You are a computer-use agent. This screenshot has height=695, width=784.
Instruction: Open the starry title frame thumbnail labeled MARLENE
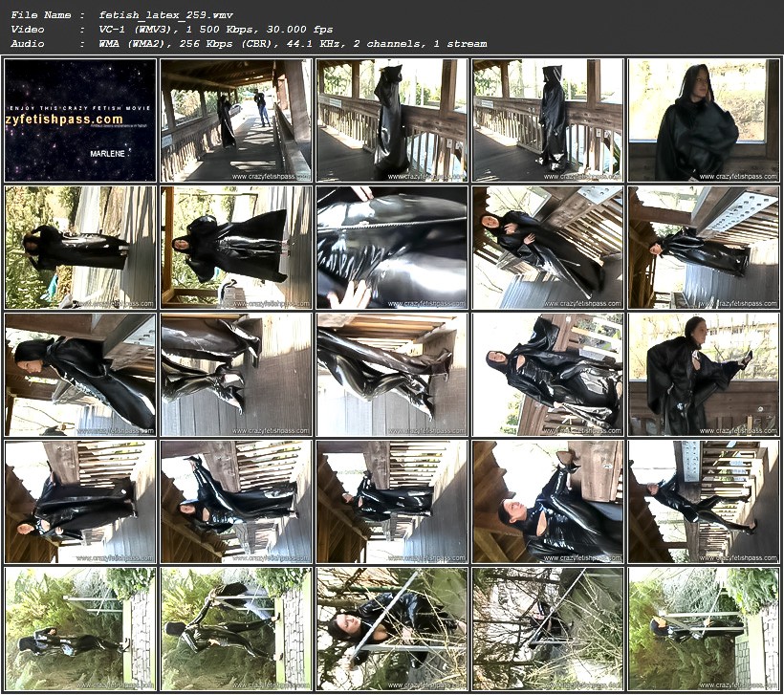(79, 120)
